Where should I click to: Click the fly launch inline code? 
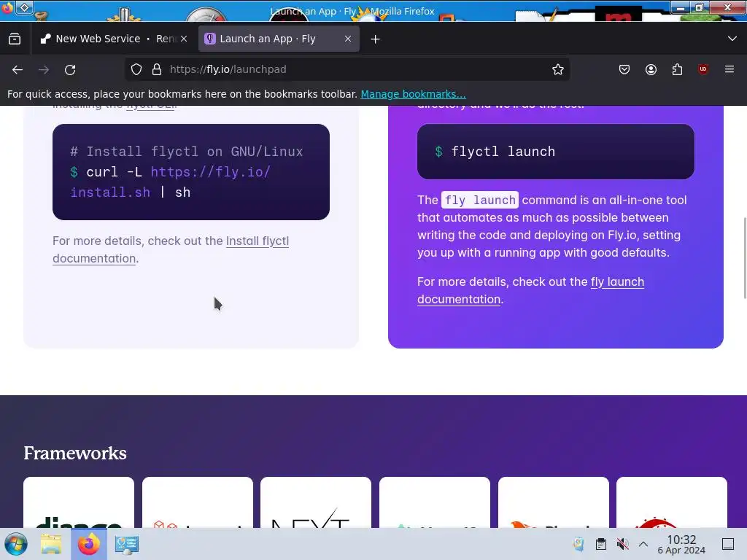480,200
